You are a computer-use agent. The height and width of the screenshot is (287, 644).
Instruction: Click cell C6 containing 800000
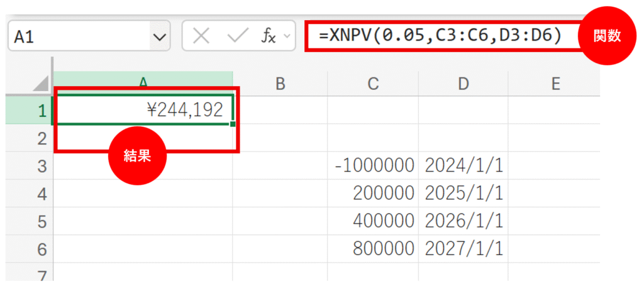(x=374, y=249)
